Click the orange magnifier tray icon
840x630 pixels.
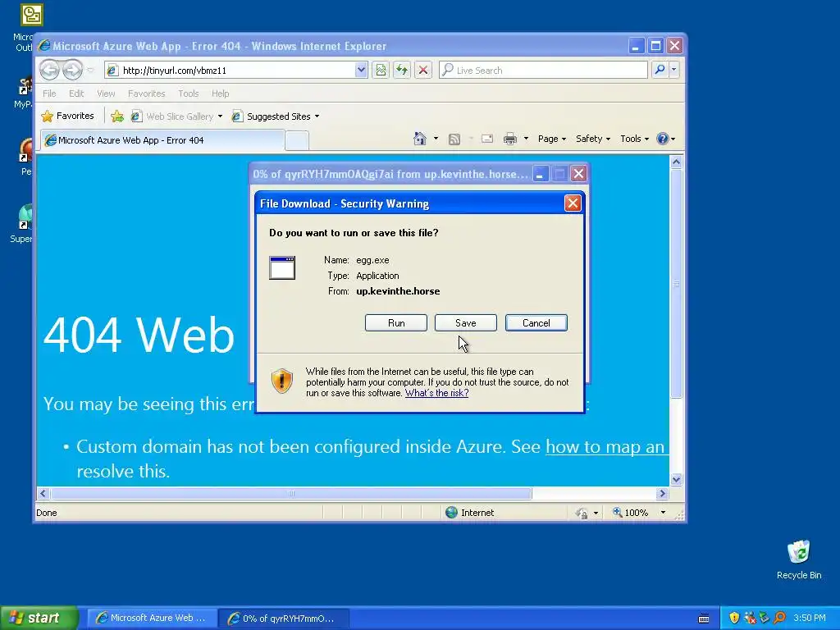click(780, 618)
